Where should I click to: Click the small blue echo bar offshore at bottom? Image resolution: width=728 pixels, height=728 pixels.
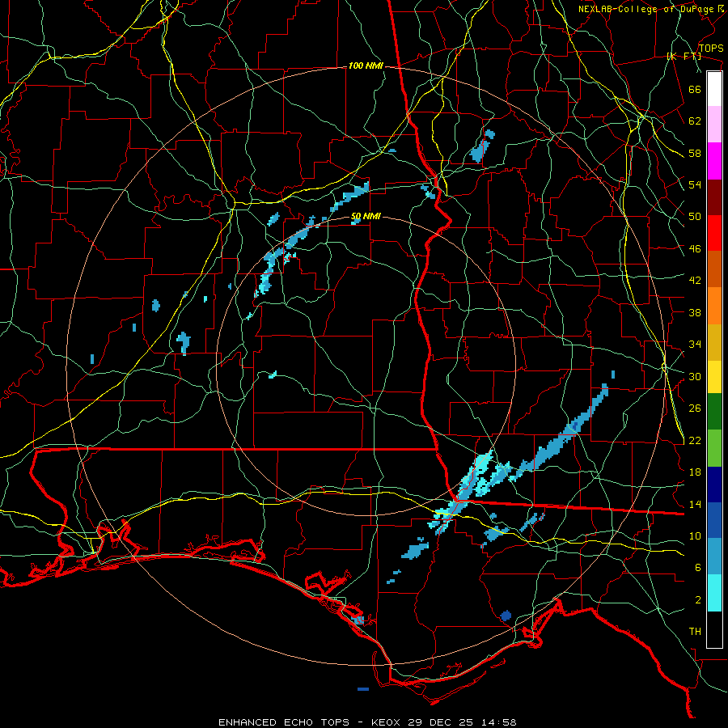coord(363,689)
